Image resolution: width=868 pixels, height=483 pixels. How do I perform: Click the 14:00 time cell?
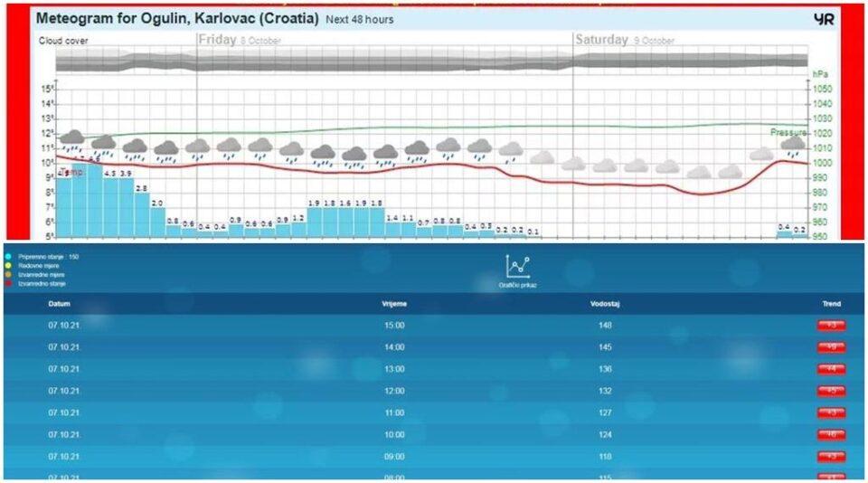[x=394, y=346]
